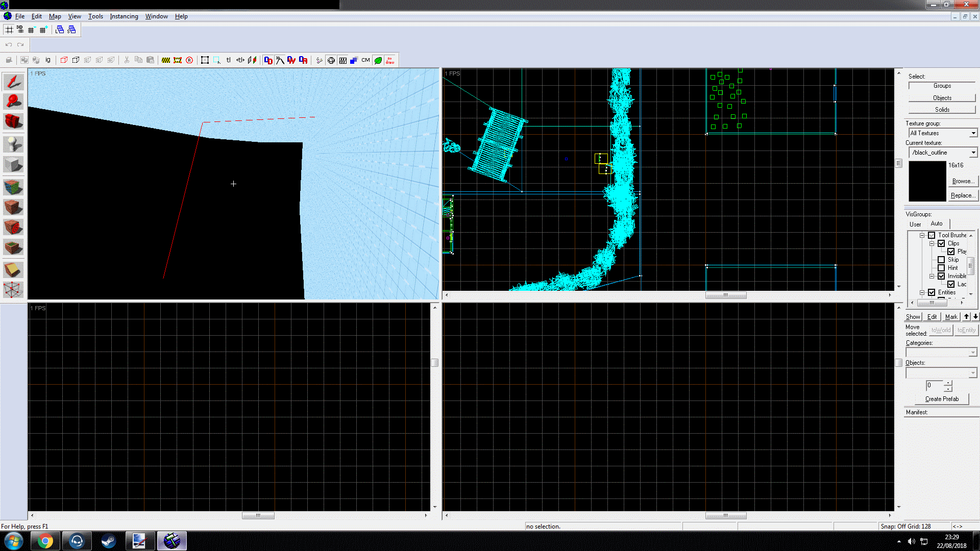Select the Block tool
The height and width of the screenshot is (551, 980).
[x=13, y=164]
